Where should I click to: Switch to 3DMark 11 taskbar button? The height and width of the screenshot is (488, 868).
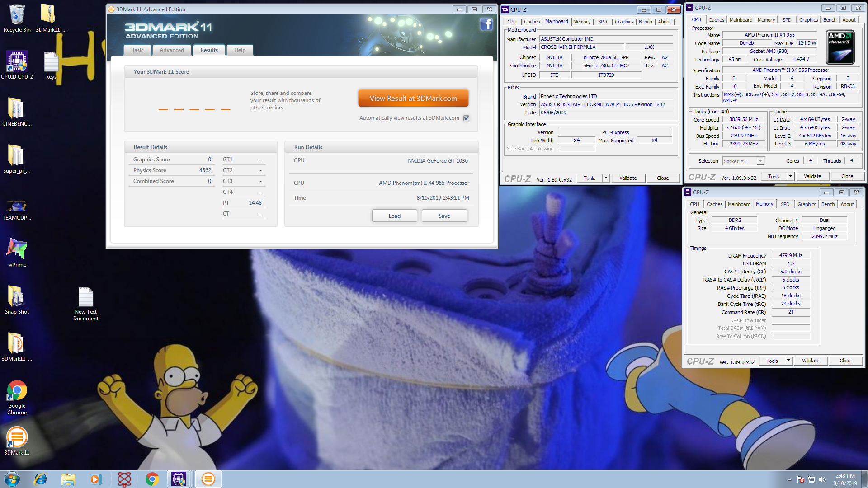(x=208, y=479)
